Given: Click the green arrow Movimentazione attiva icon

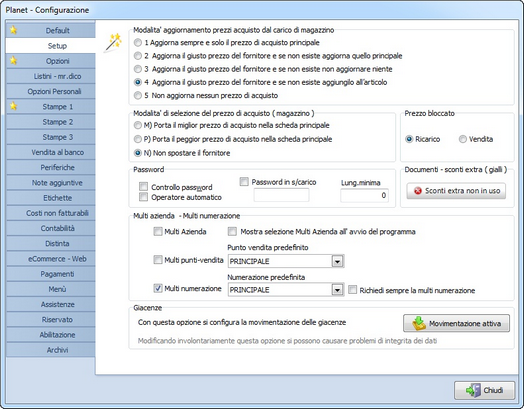Looking at the screenshot, I should click(x=419, y=323).
